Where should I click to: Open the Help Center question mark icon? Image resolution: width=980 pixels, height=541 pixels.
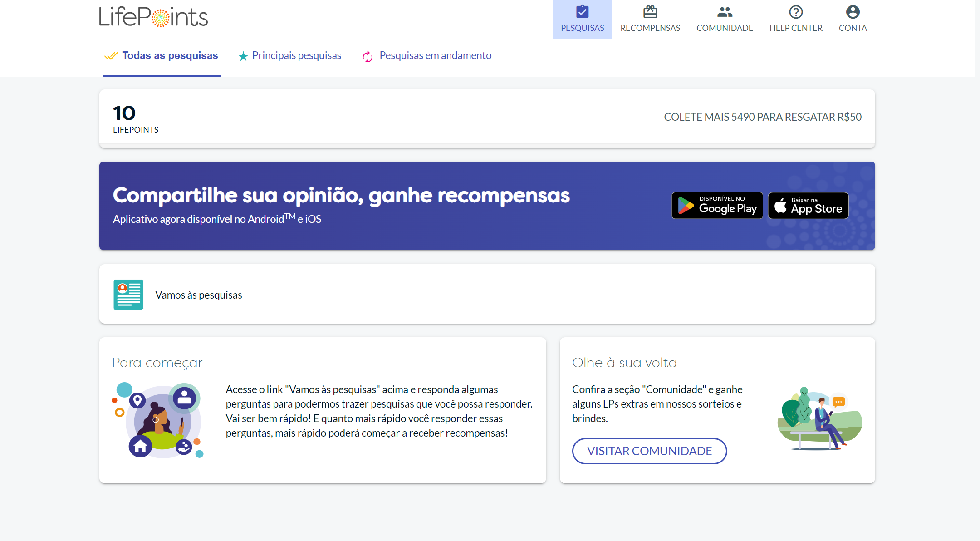795,12
